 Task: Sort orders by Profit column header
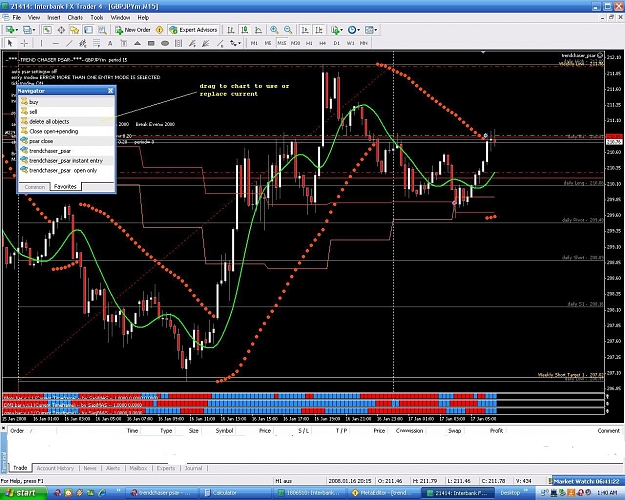point(496,431)
